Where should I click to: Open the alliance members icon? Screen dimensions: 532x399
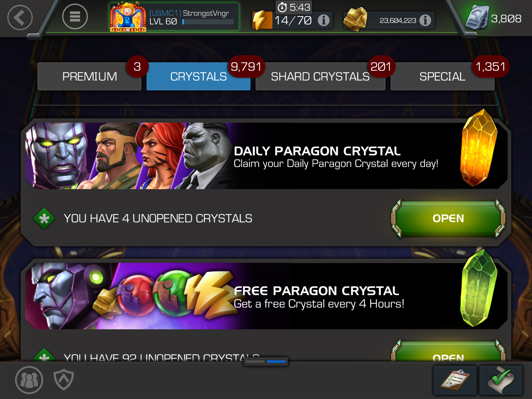(29, 380)
